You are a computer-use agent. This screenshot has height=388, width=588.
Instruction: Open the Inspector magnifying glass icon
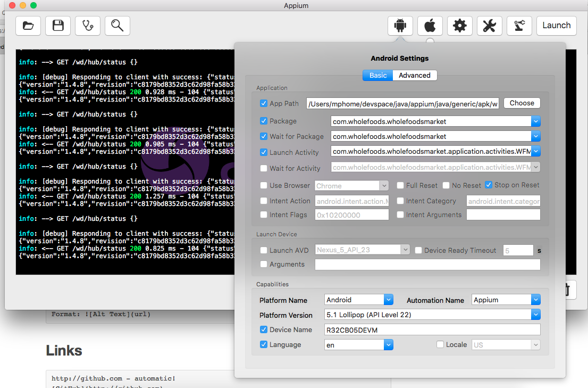(117, 26)
